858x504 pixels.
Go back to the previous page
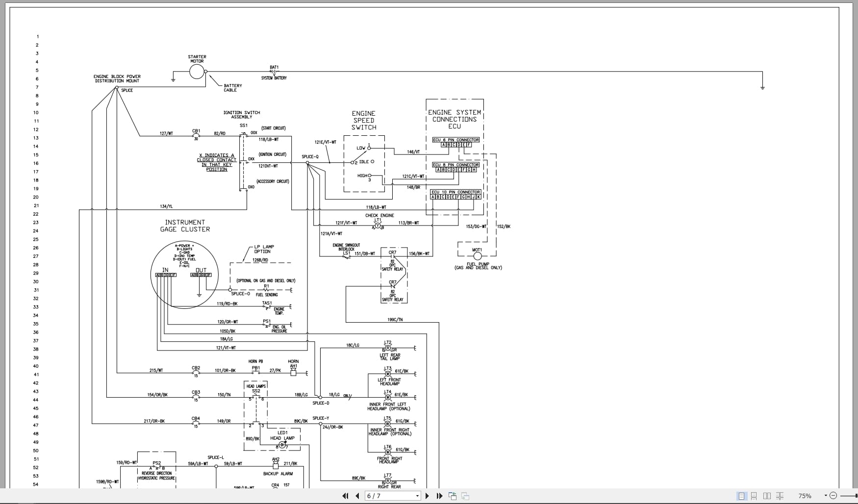pos(357,496)
